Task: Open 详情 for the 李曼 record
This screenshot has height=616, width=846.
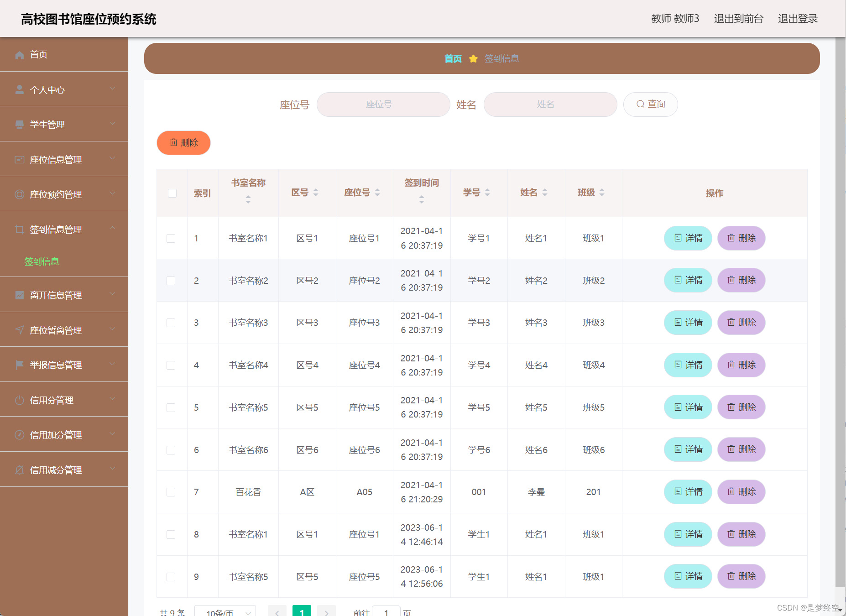Action: (x=688, y=492)
